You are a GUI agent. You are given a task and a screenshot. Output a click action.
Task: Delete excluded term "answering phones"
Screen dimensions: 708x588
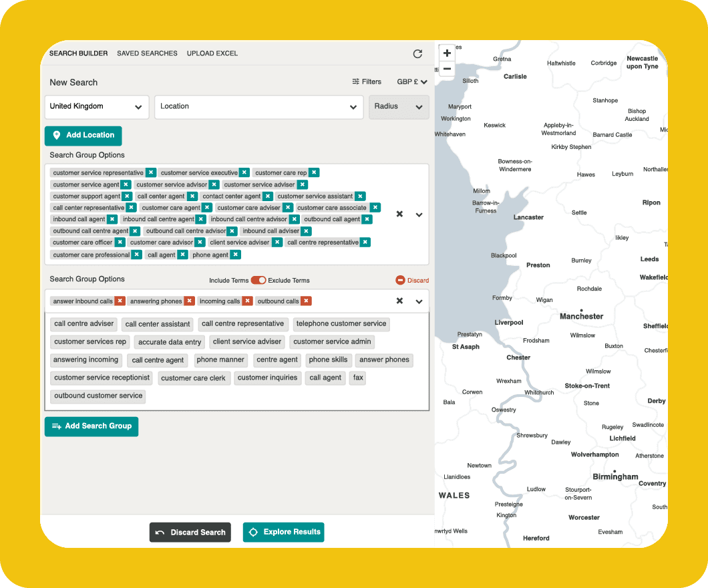[190, 301]
